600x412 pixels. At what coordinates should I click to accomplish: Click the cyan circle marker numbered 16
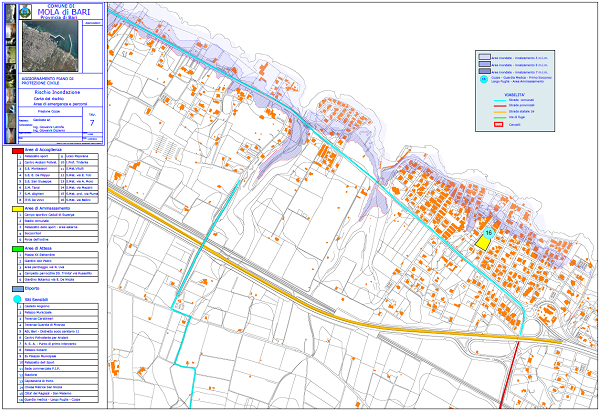point(487,234)
